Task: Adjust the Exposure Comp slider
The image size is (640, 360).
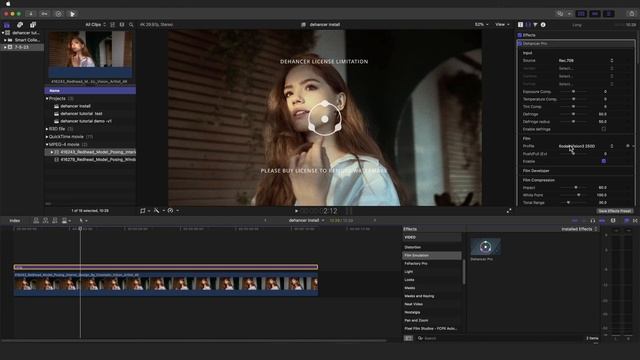Action: pos(573,91)
